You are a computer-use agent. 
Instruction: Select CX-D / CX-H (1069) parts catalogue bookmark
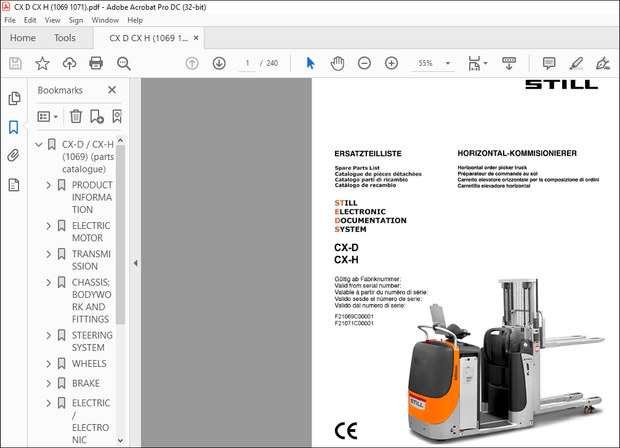[x=88, y=157]
